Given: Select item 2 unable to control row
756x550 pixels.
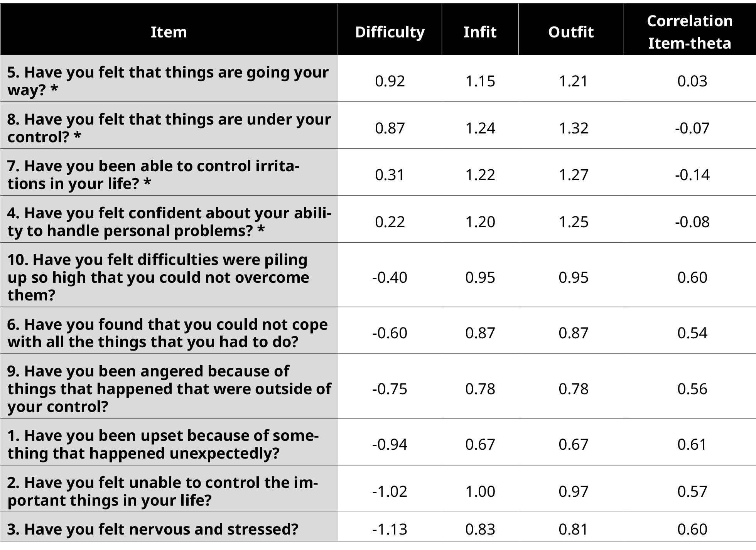Looking at the screenshot, I should [x=378, y=489].
